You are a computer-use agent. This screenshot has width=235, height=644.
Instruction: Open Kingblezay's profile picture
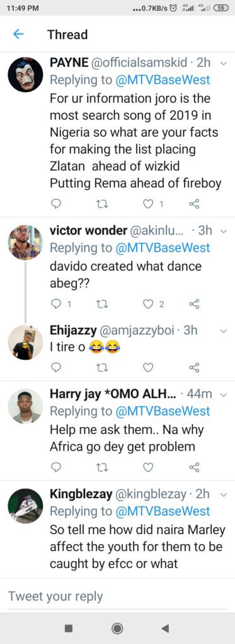26,506
